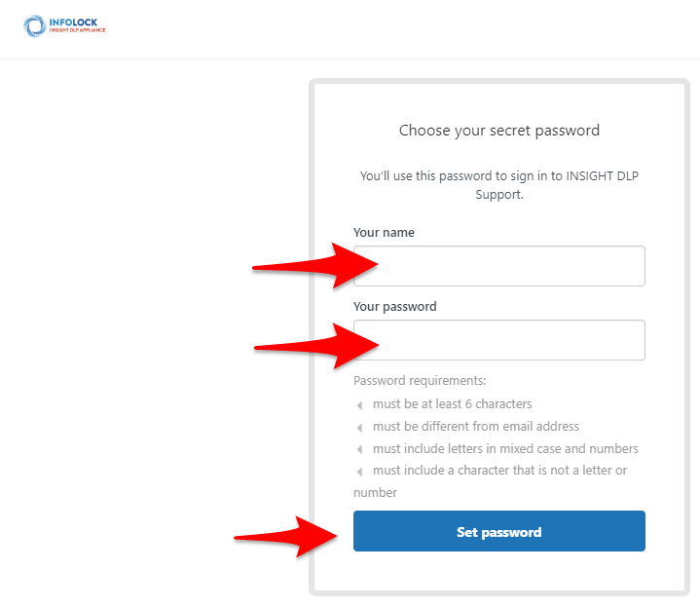
Task: Click inside the Your name field
Action: tap(499, 266)
